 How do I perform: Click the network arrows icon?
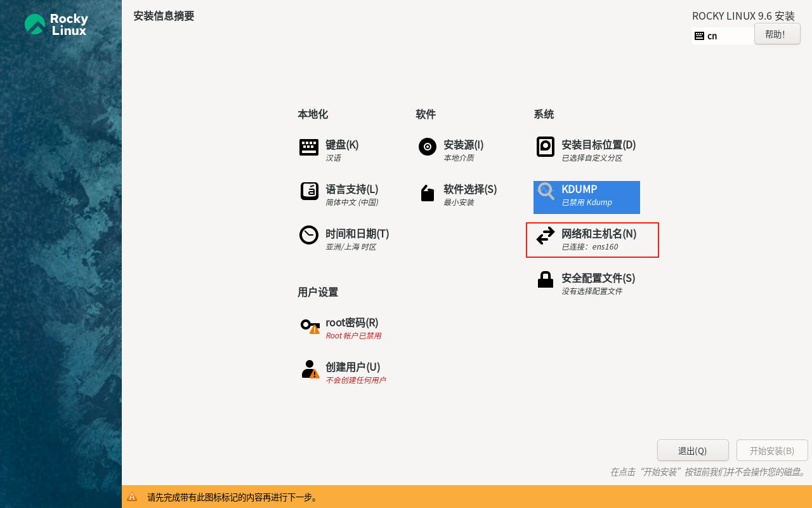(x=546, y=236)
